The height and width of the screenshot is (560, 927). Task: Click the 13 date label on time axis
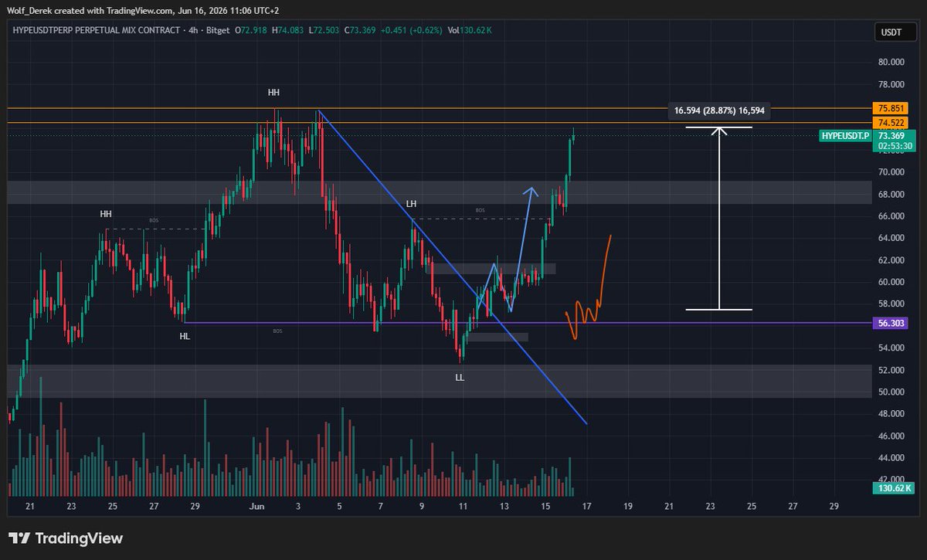[x=504, y=507]
